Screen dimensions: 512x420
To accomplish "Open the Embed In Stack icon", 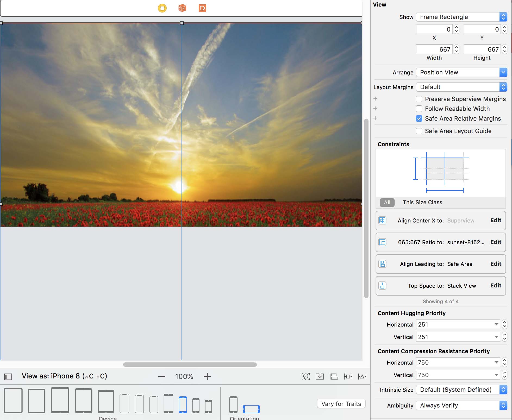I will pyautogui.click(x=320, y=376).
